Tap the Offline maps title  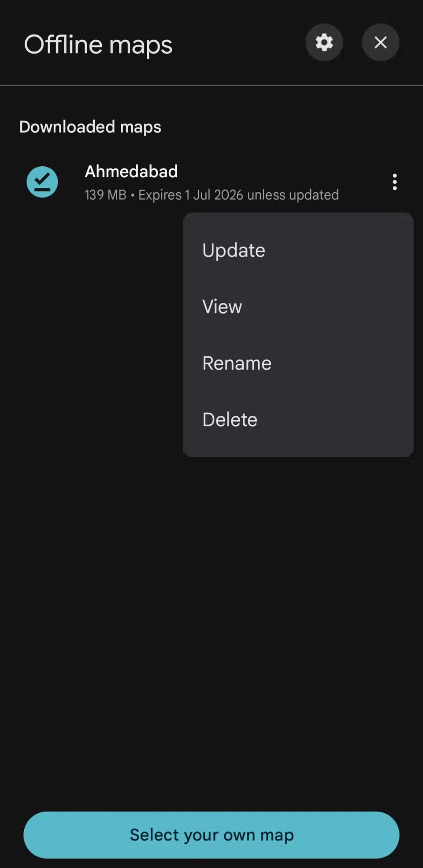coord(98,44)
